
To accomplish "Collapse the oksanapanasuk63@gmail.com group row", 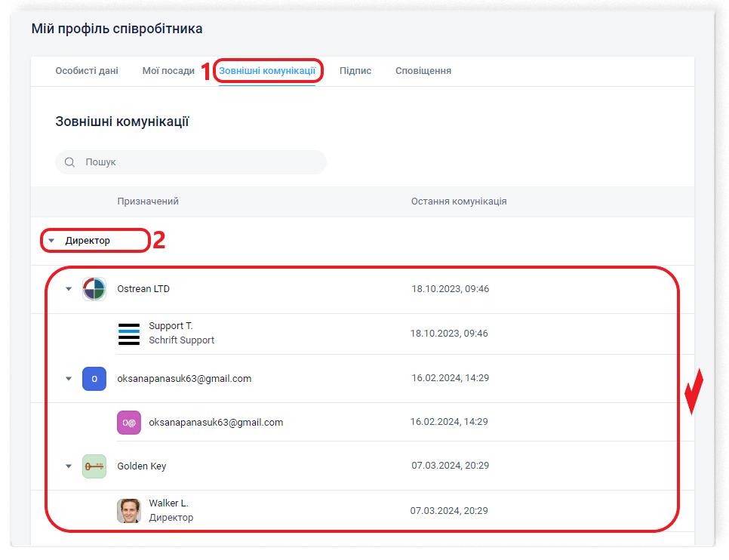I will [69, 379].
